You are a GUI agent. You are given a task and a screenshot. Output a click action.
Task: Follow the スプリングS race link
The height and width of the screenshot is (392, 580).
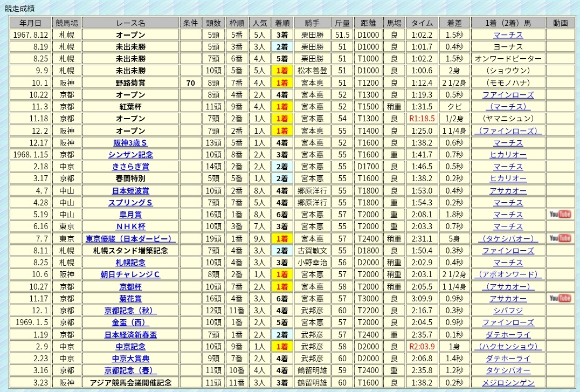pyautogui.click(x=130, y=203)
